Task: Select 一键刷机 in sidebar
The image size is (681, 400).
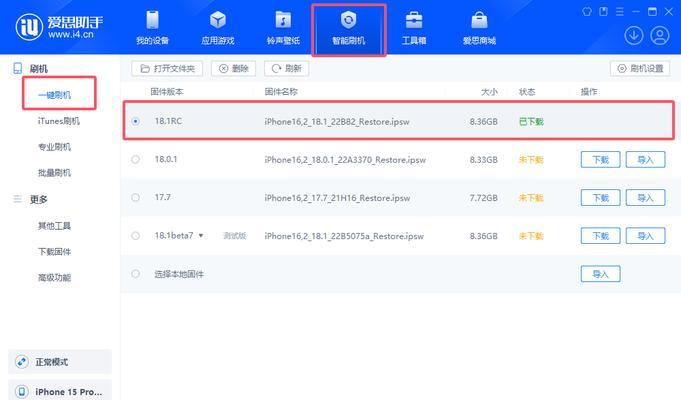Action: [55, 95]
